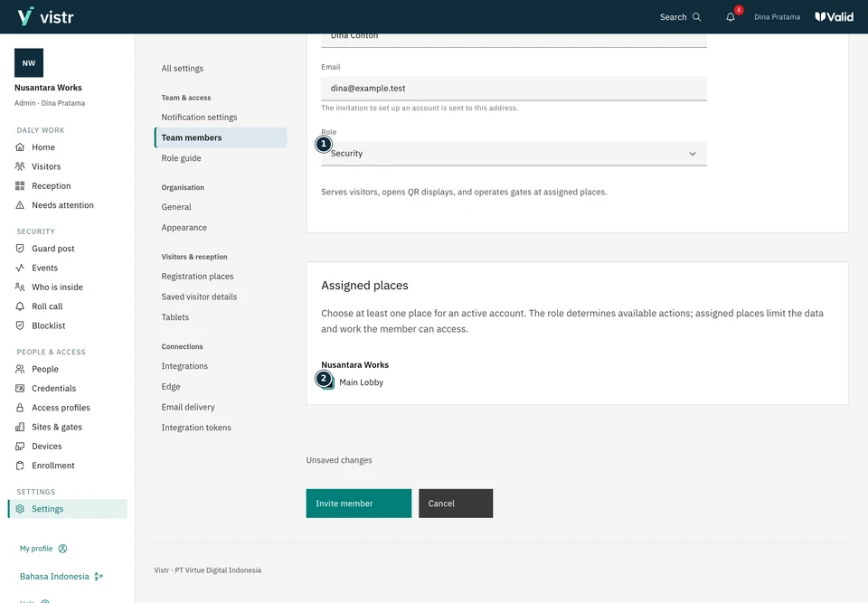Screen dimensions: 868x603
Task: Open Registration places settings
Action: pos(197,277)
